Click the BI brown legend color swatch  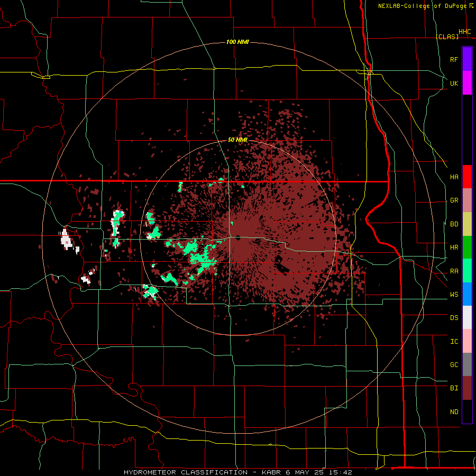tap(467, 388)
